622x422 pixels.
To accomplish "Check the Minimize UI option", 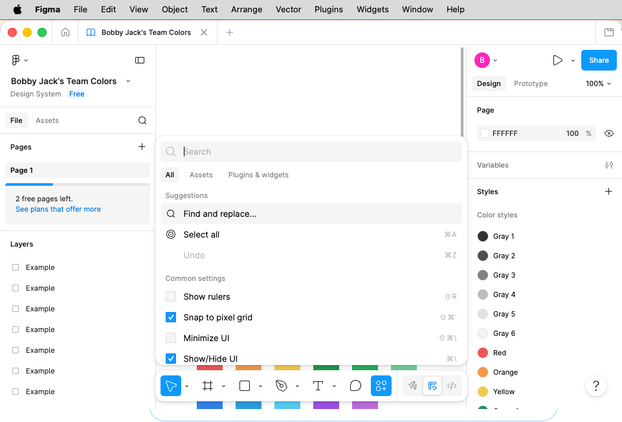I will point(171,338).
